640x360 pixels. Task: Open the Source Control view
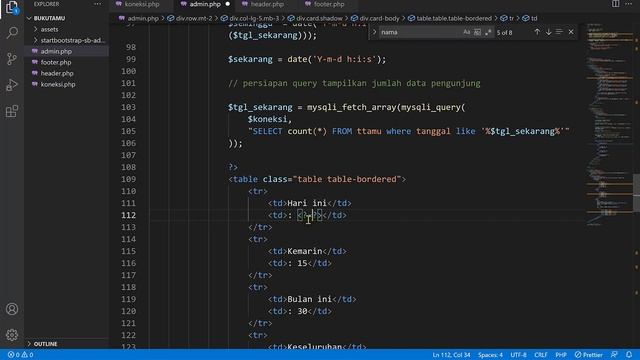pos(12,59)
